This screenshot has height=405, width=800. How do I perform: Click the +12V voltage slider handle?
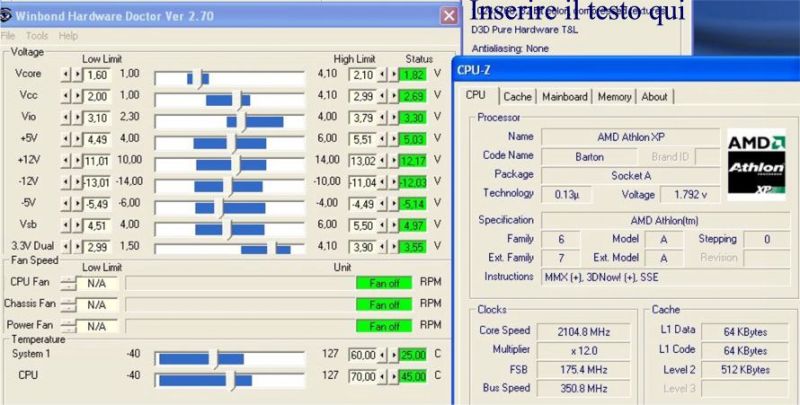point(236,164)
